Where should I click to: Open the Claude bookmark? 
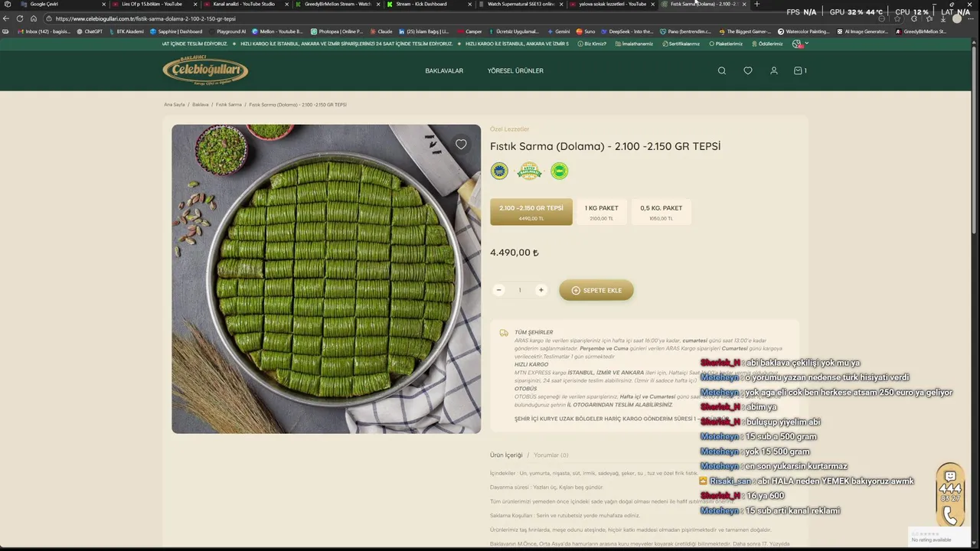tap(381, 31)
